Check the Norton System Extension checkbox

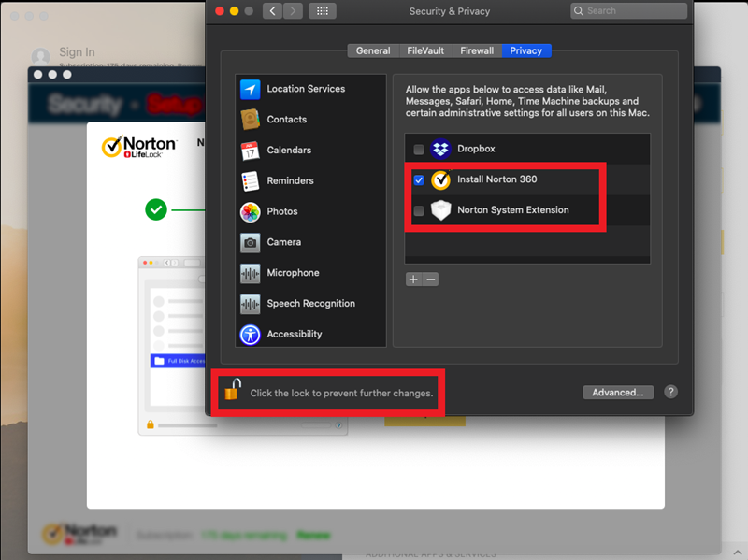419,211
